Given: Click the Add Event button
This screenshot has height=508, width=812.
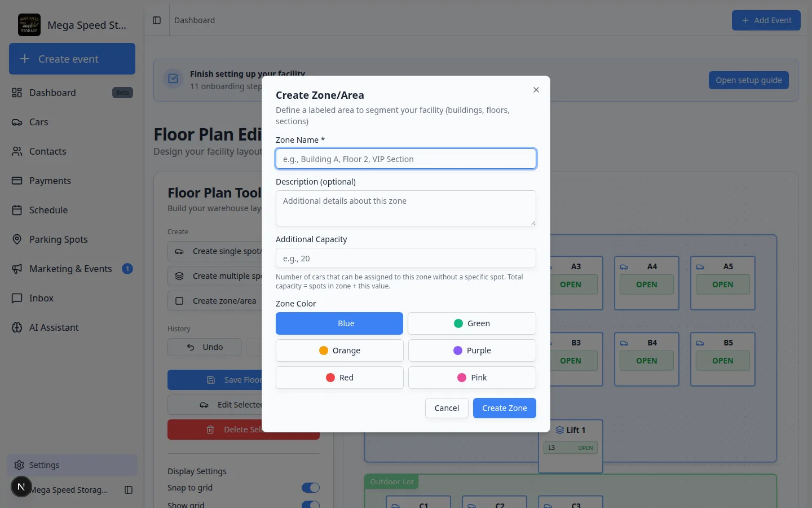Looking at the screenshot, I should tap(766, 20).
